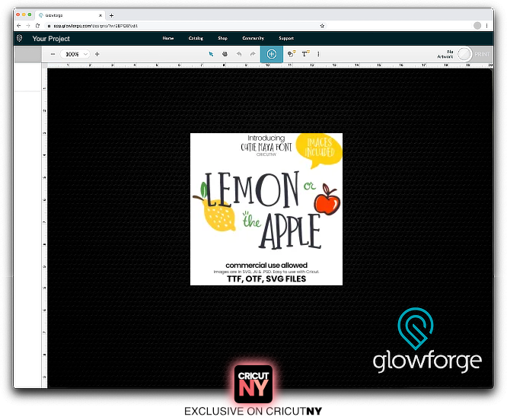Reload the current page
The height and width of the screenshot is (420, 507).
click(38, 26)
